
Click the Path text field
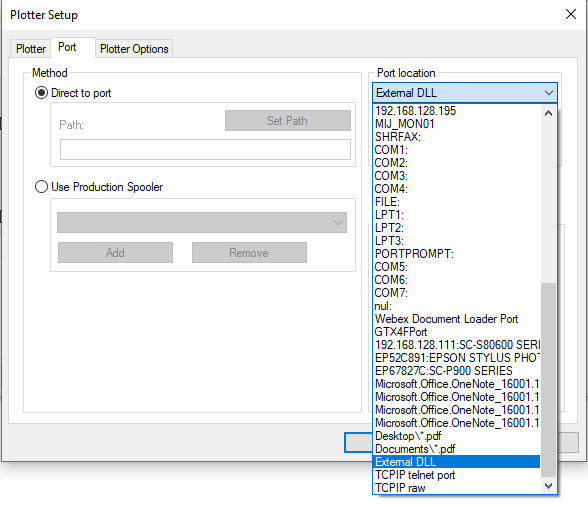[x=205, y=149]
